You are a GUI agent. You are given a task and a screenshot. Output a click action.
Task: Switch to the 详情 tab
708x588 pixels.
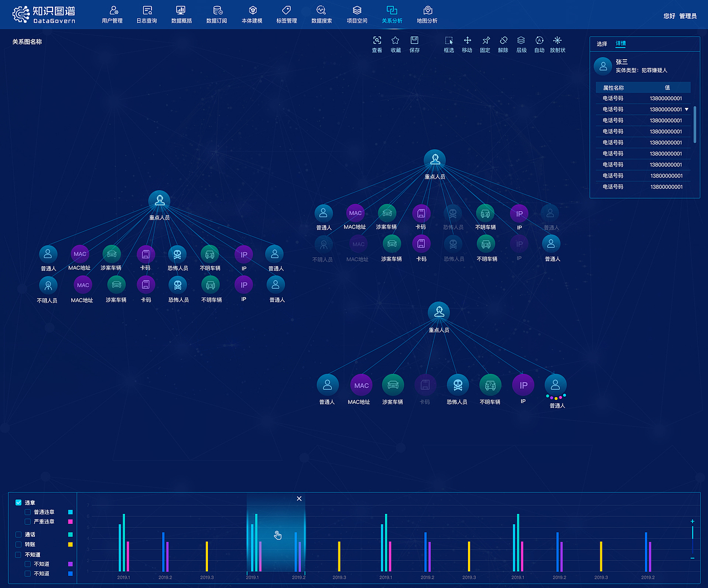pyautogui.click(x=621, y=43)
